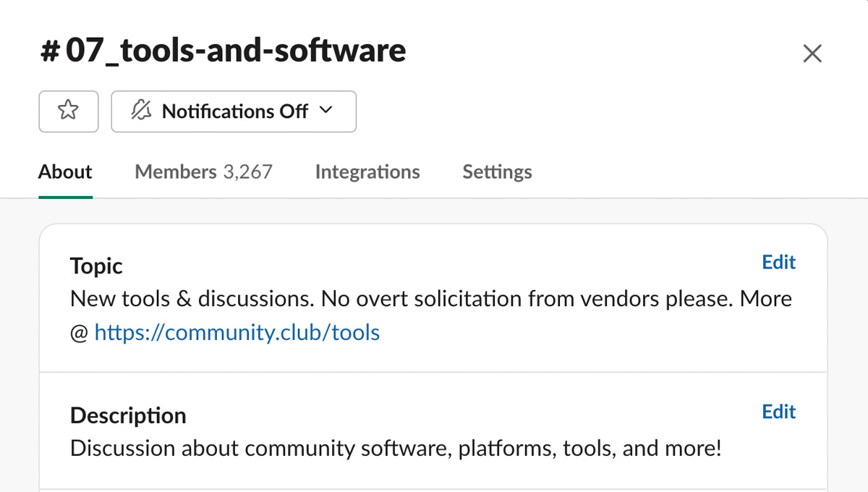
Task: Star the 07_tools-and-software channel
Action: click(68, 111)
